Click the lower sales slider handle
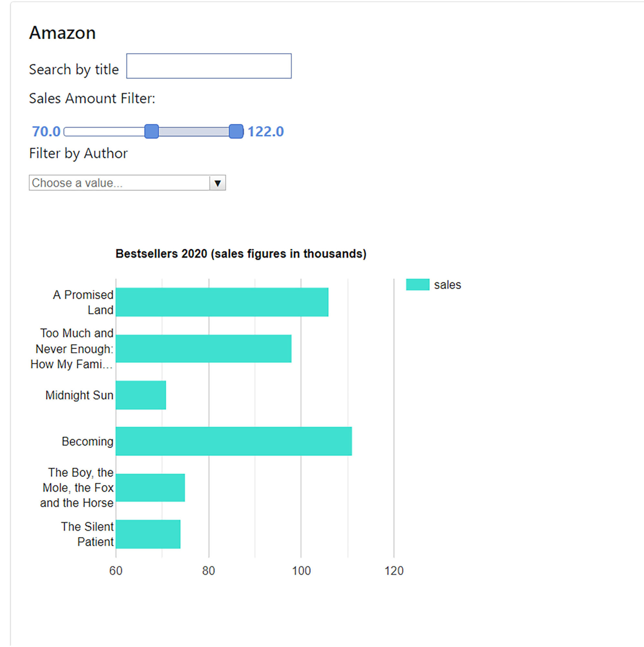This screenshot has height=647, width=644. (x=151, y=131)
